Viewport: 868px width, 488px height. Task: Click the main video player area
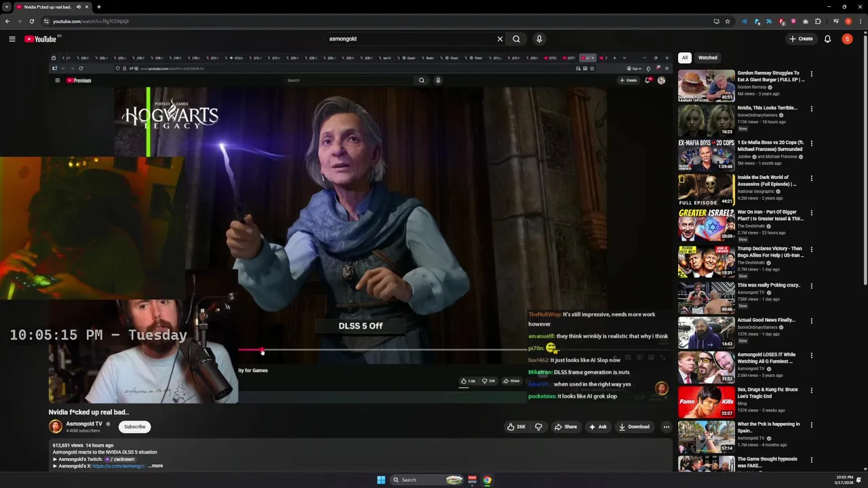[361, 227]
